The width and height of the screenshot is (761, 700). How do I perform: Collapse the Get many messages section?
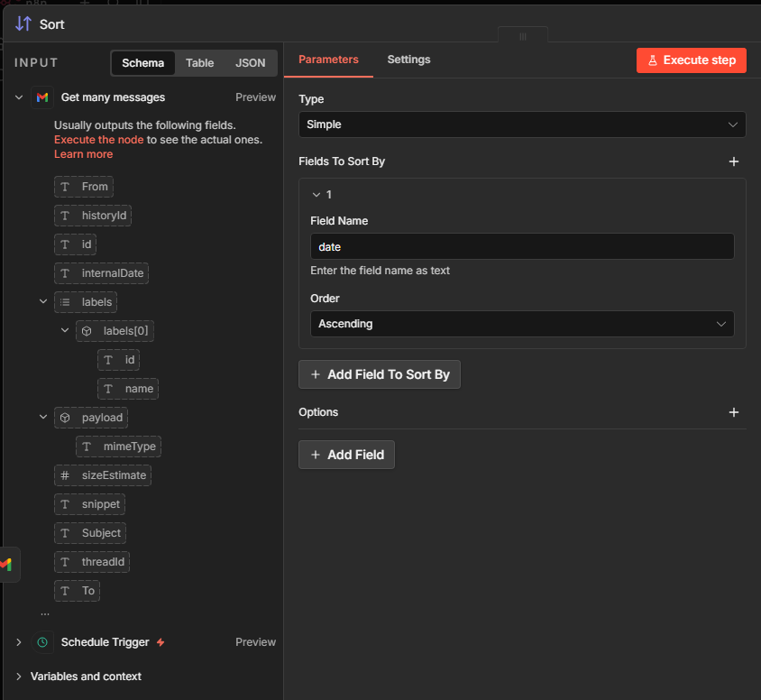pyautogui.click(x=19, y=97)
